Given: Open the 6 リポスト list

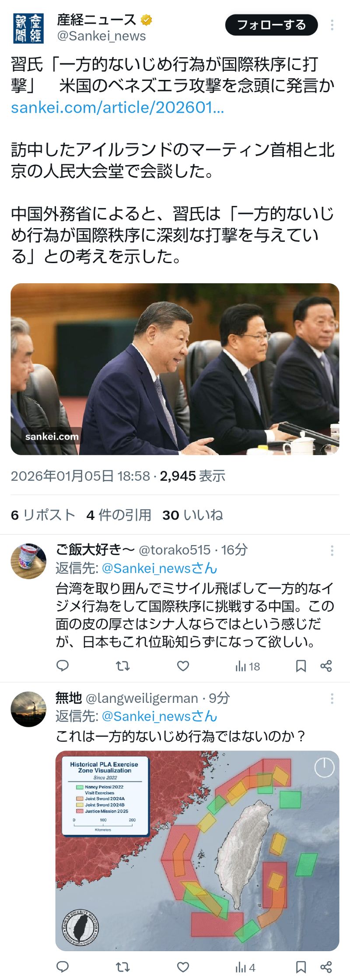Looking at the screenshot, I should tap(43, 515).
